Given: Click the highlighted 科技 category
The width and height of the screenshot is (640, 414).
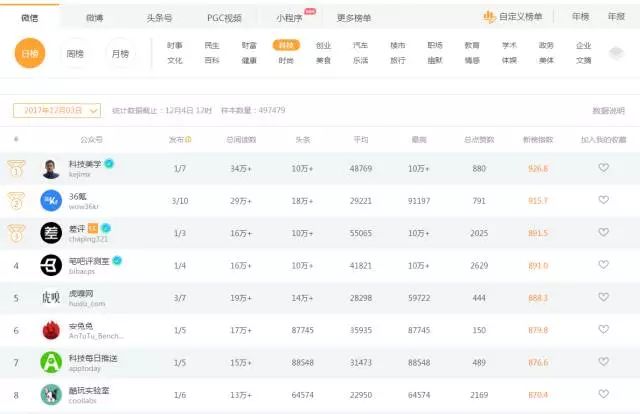Looking at the screenshot, I should [286, 45].
